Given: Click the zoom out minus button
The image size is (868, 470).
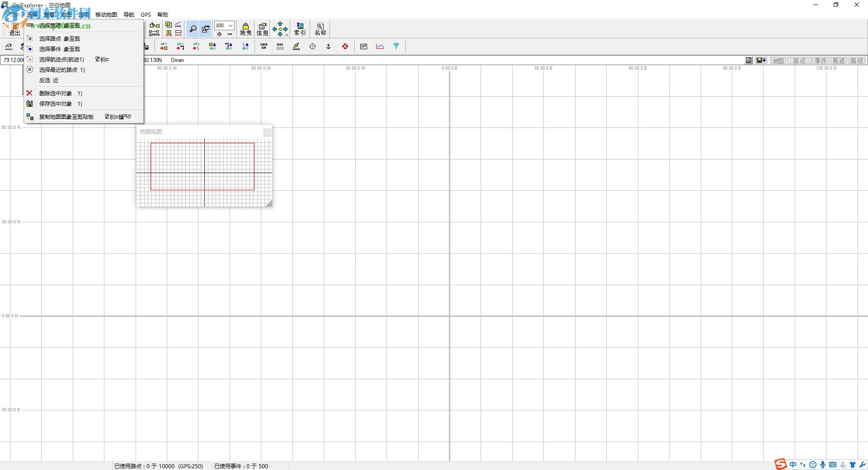Looking at the screenshot, I should (230, 34).
